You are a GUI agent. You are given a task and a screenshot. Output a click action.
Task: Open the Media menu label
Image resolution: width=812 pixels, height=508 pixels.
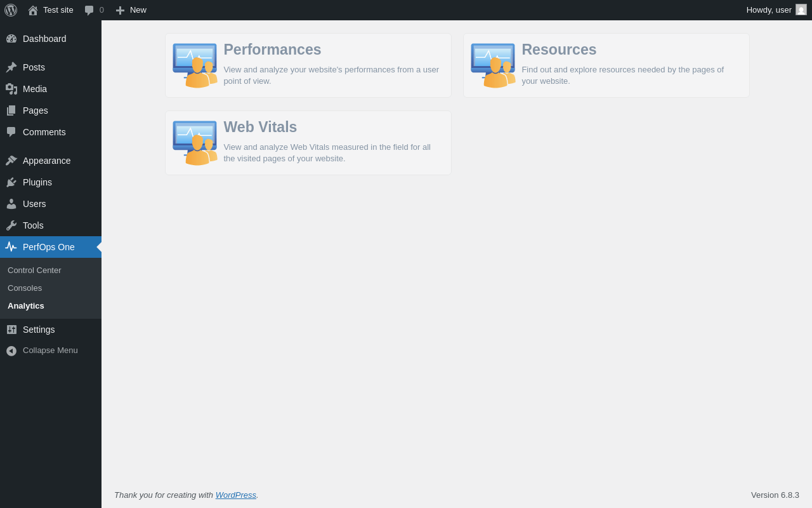tap(35, 89)
